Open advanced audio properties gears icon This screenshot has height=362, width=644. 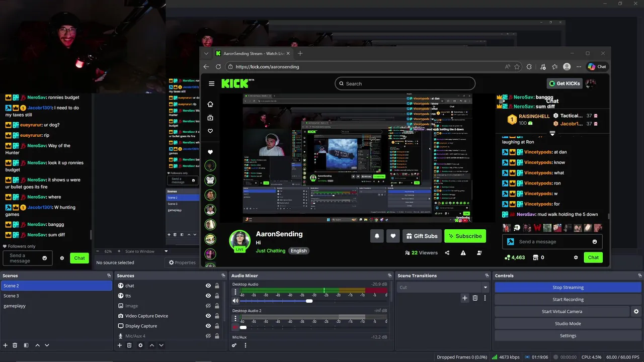234,345
